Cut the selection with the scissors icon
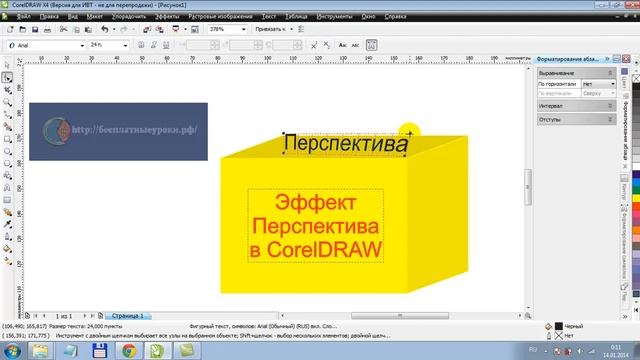The image size is (640, 360). pyautogui.click(x=63, y=29)
